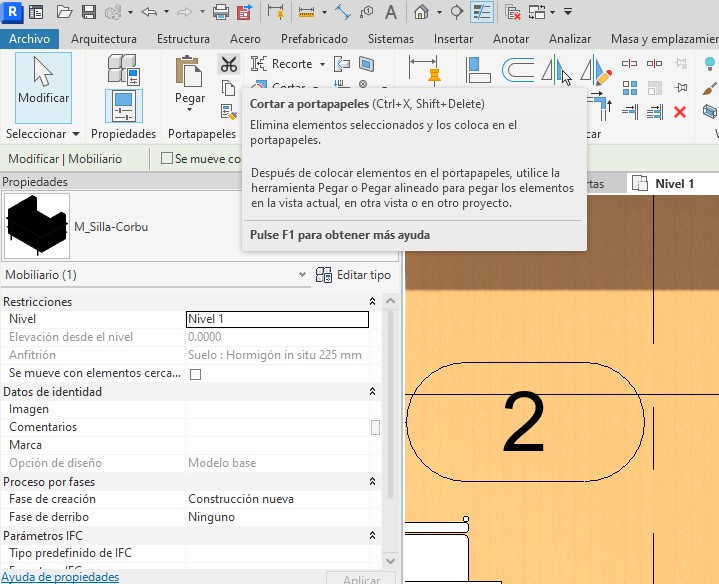The height and width of the screenshot is (584, 719).
Task: Click the red X delete icon
Action: [680, 112]
